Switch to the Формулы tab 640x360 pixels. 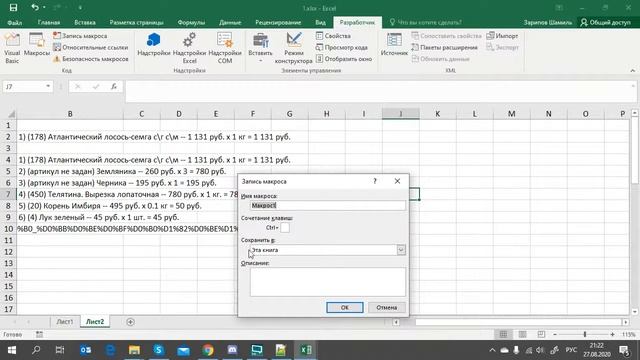point(191,22)
